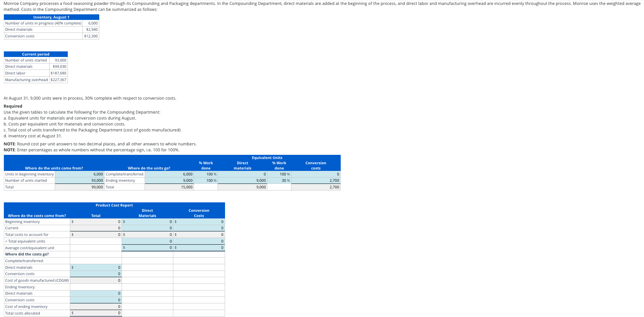The height and width of the screenshot is (317, 644).
Task: Select Beginning inventory Conversion Costs field
Action: click(199, 222)
